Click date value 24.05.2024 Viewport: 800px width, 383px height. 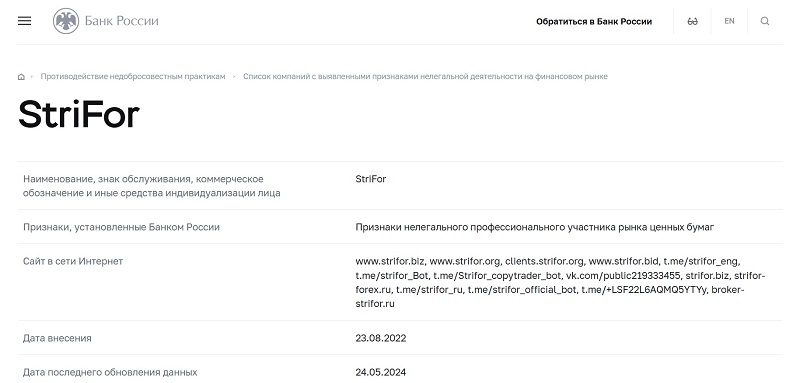coord(381,372)
